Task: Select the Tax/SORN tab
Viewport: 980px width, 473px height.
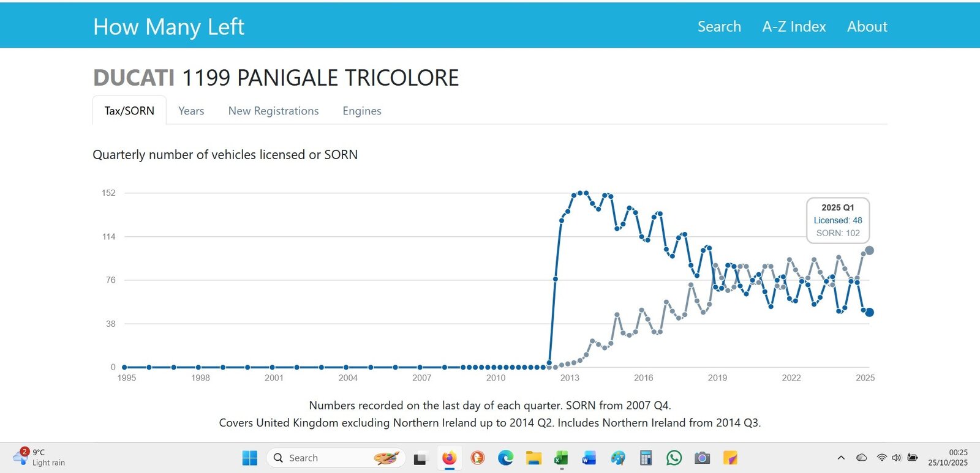Action: (129, 111)
